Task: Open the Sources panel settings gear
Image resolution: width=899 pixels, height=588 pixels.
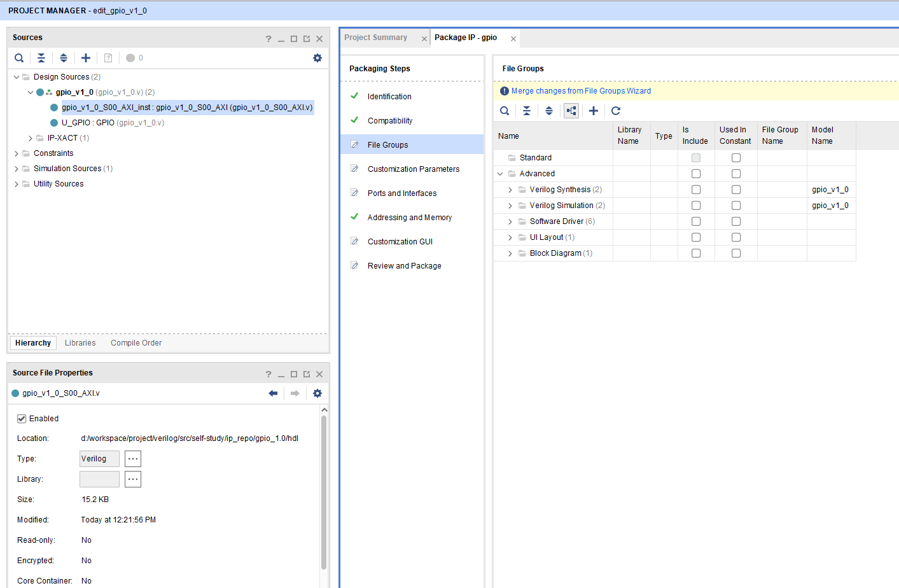Action: tap(317, 58)
